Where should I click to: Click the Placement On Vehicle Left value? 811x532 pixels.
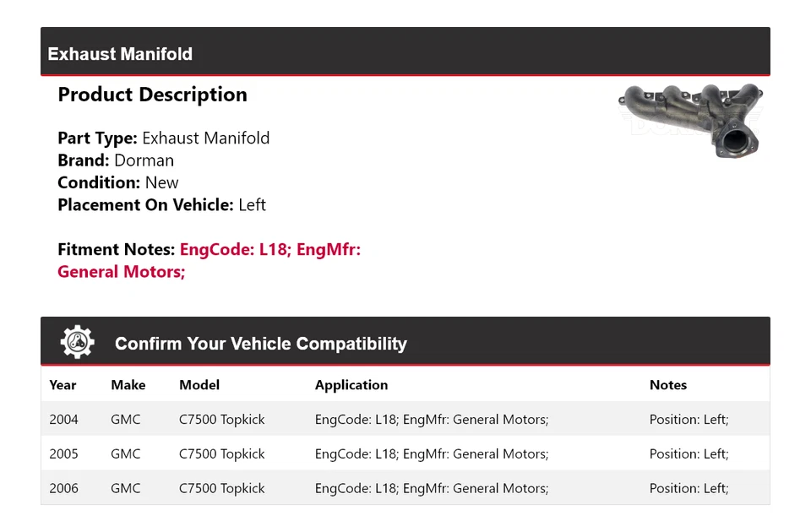coord(252,205)
